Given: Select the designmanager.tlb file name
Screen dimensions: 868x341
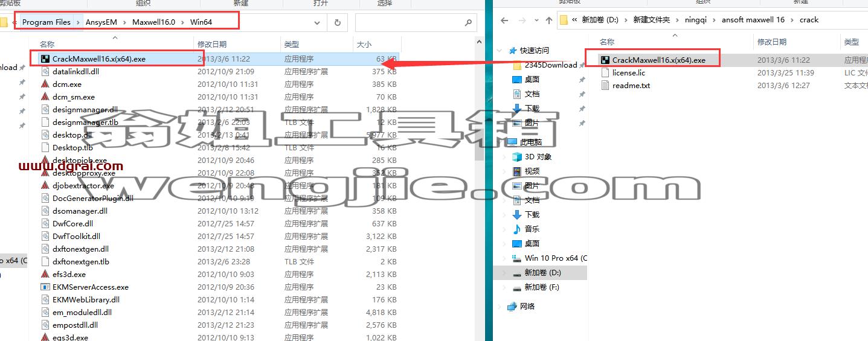Looking at the screenshot, I should pos(85,122).
